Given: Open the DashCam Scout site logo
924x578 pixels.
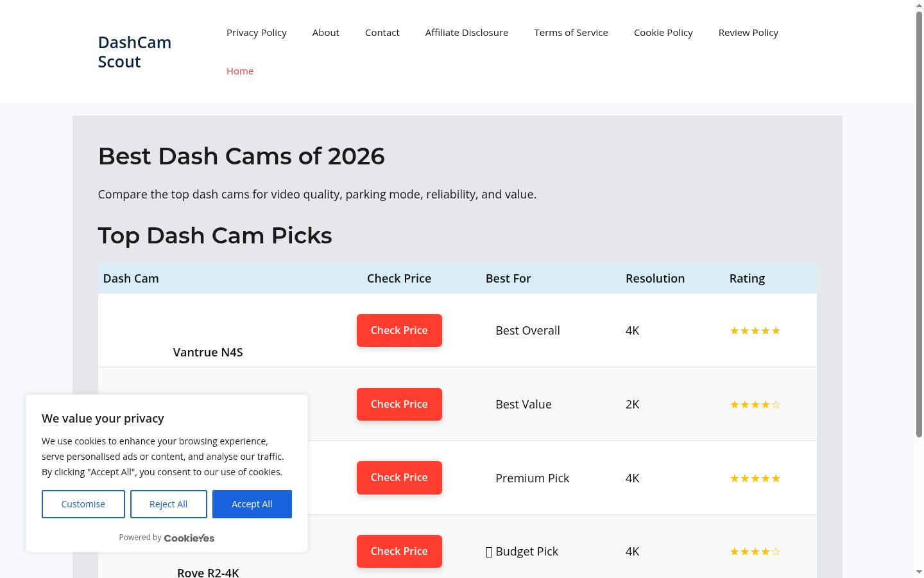Looking at the screenshot, I should pyautogui.click(x=135, y=52).
